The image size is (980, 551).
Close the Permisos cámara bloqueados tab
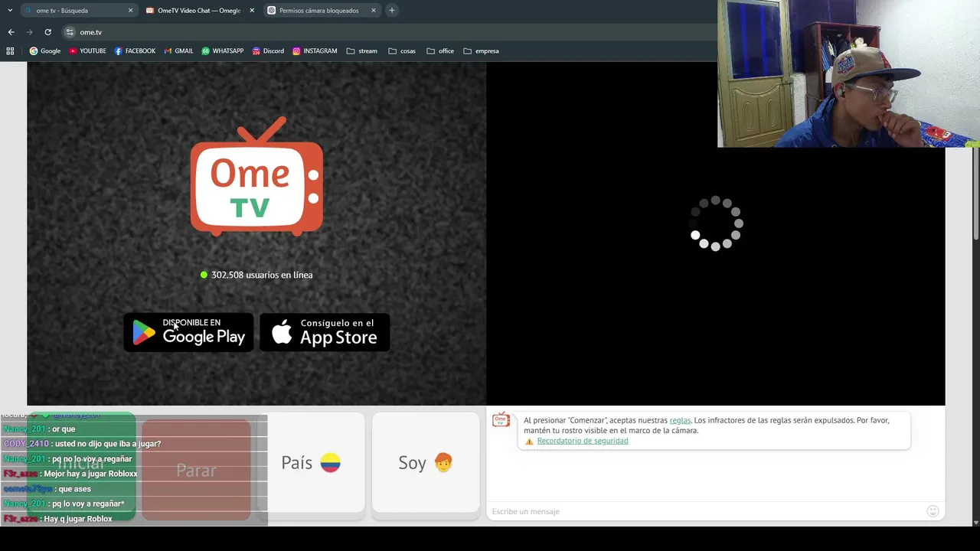click(x=374, y=11)
